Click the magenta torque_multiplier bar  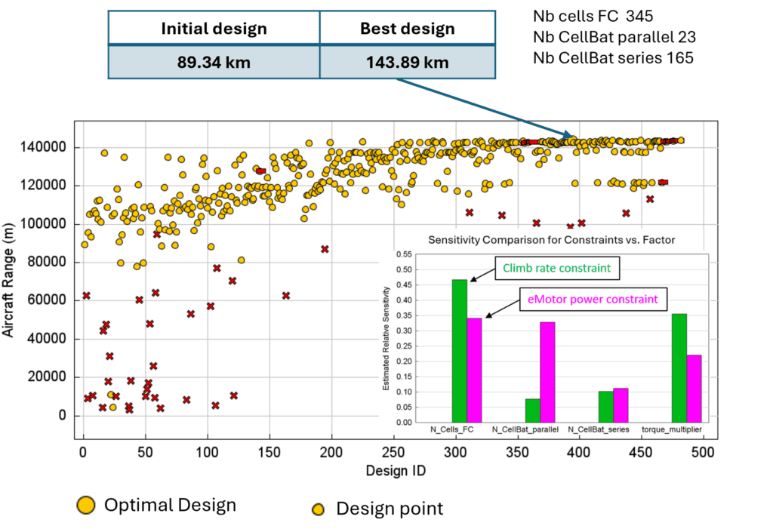pyautogui.click(x=694, y=389)
